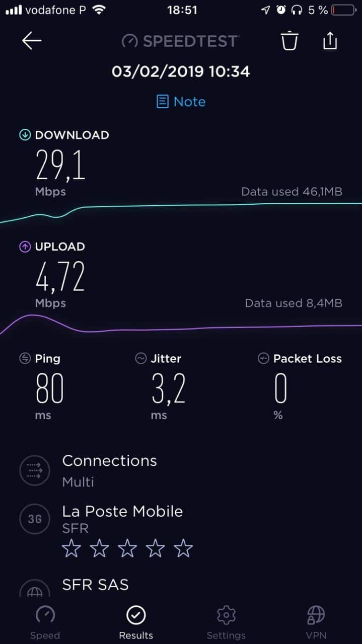Image resolution: width=362 pixels, height=644 pixels.
Task: Rate La Poste Mobile three stars
Action: pos(127,548)
